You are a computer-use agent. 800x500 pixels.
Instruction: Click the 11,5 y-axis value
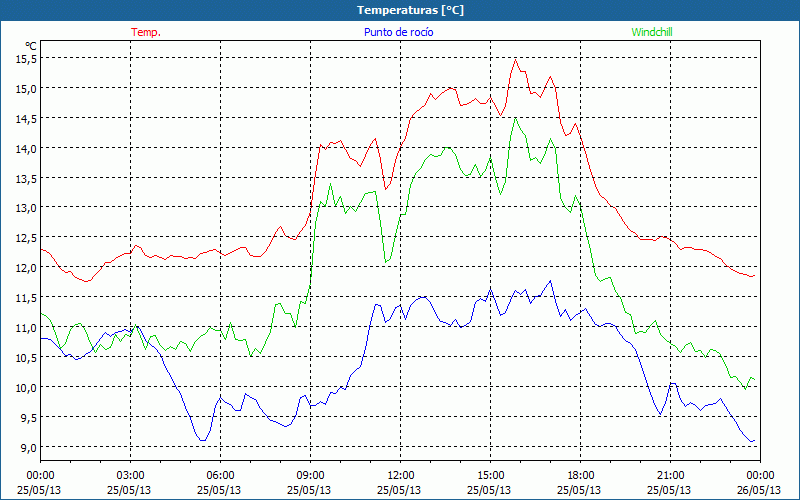click(27, 297)
